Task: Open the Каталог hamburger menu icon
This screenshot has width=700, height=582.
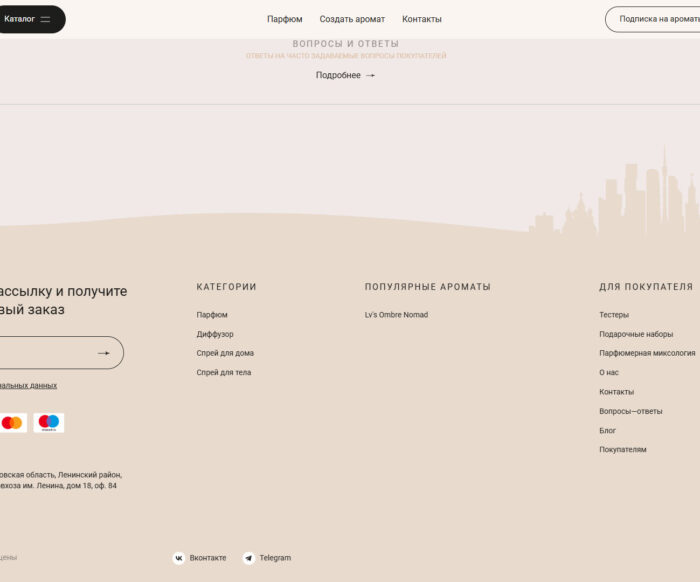Action: (x=45, y=19)
